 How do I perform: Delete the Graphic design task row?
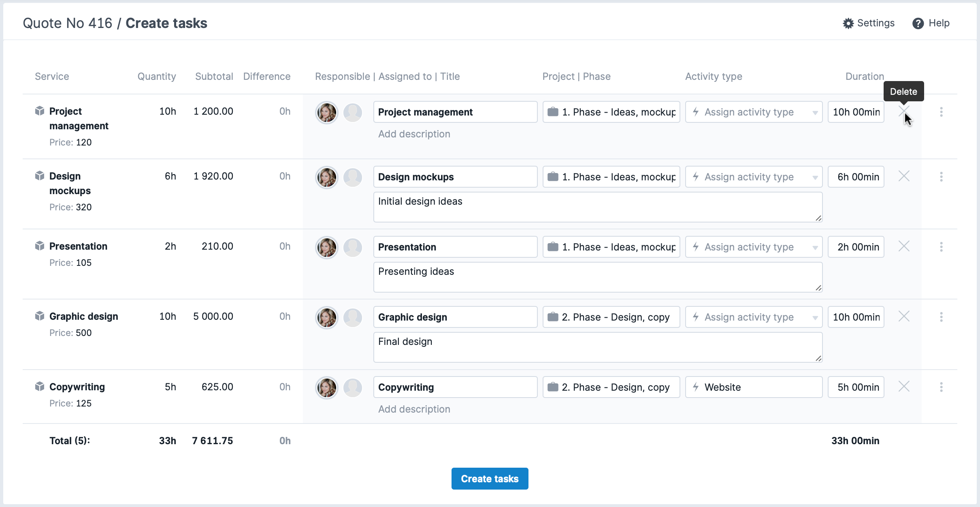pos(904,316)
